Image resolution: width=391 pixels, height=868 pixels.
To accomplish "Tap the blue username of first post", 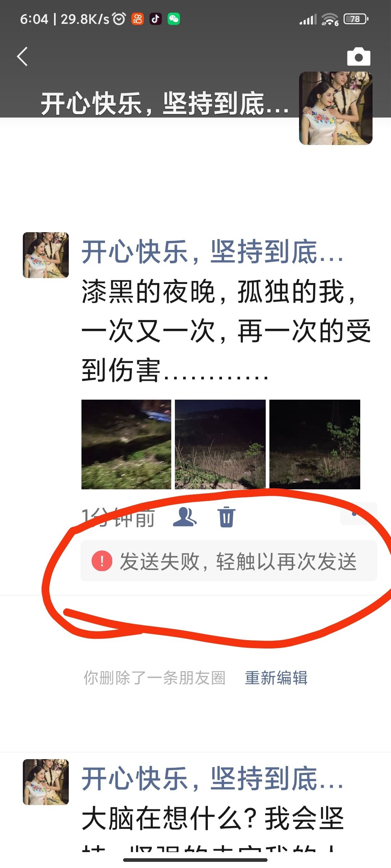I will click(x=213, y=252).
